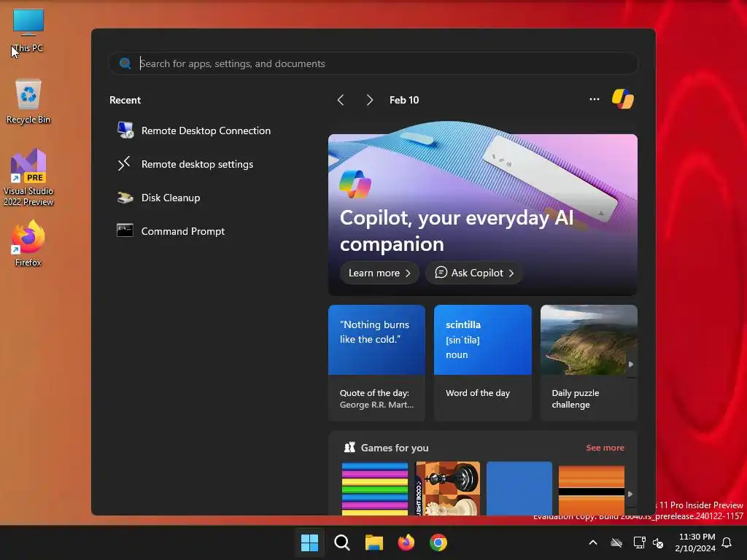The height and width of the screenshot is (560, 747).
Task: Open File Explorer from the taskbar
Action: point(374,542)
